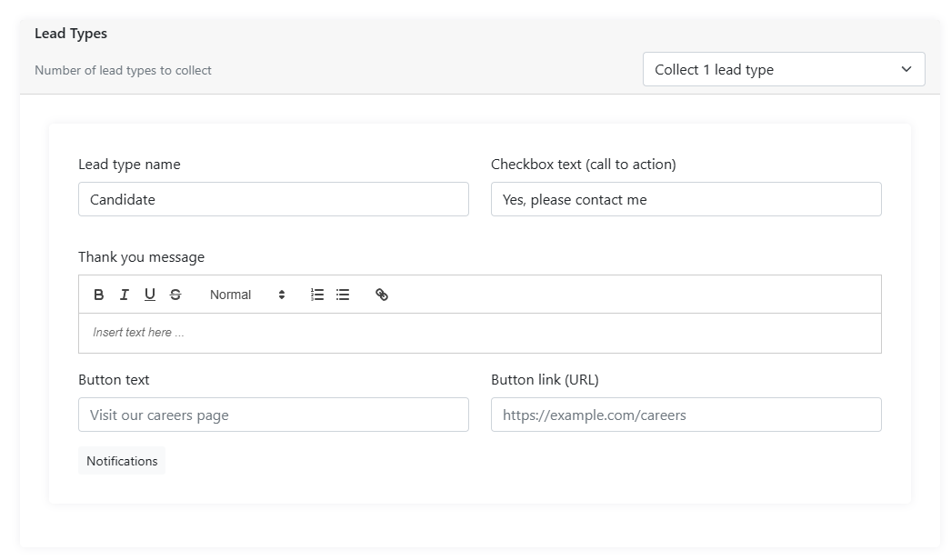Toggle bold formatting in the editor
This screenshot has height=560, width=951.
(x=99, y=295)
